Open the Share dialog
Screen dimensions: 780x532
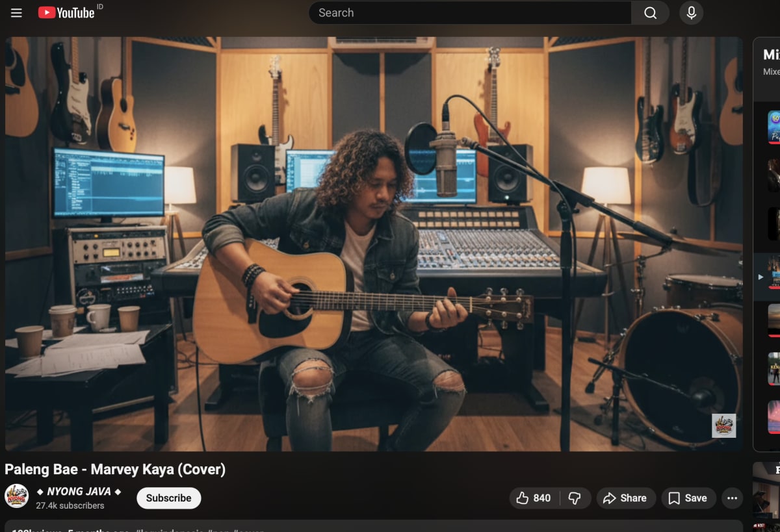click(625, 498)
